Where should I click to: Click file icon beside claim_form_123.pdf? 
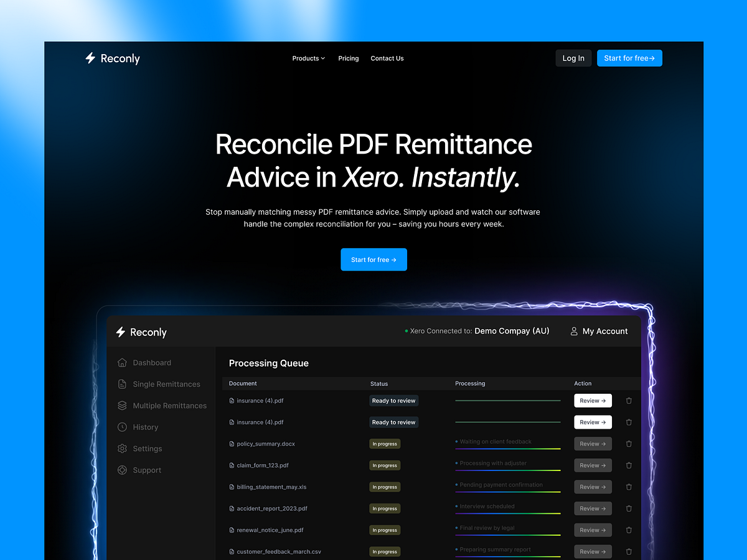(232, 465)
